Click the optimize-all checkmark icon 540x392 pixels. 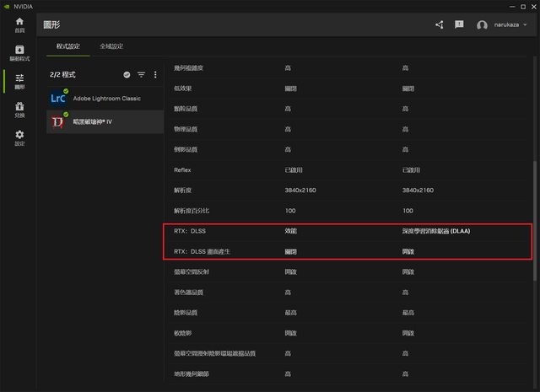[x=127, y=75]
